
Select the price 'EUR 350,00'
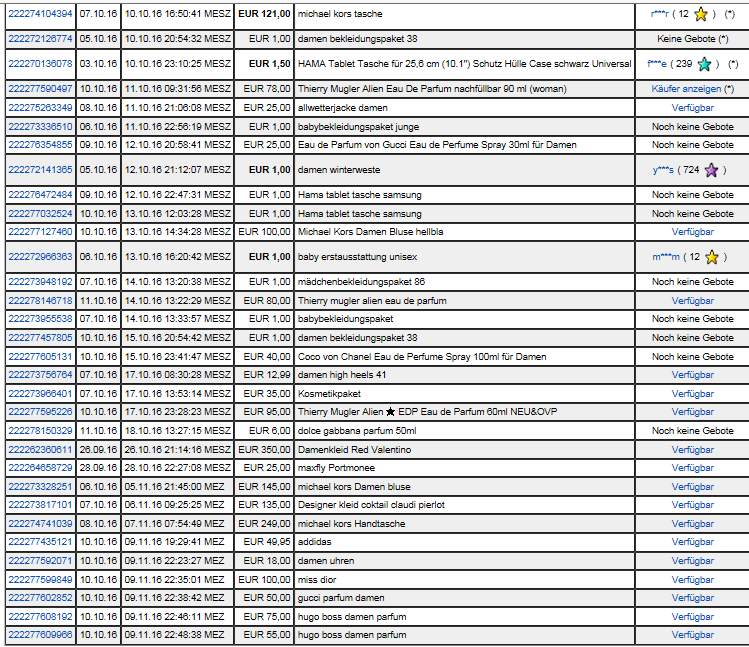click(264, 450)
